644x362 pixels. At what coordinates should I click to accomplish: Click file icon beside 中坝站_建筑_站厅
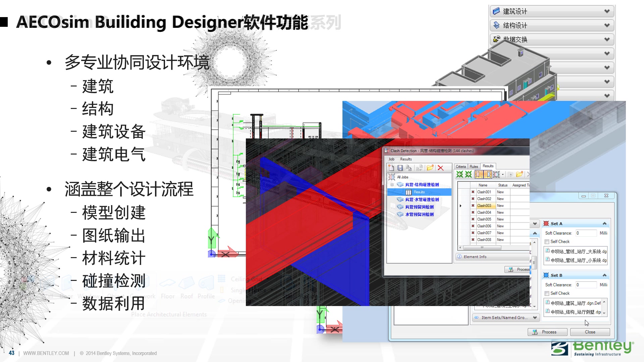coord(547,302)
